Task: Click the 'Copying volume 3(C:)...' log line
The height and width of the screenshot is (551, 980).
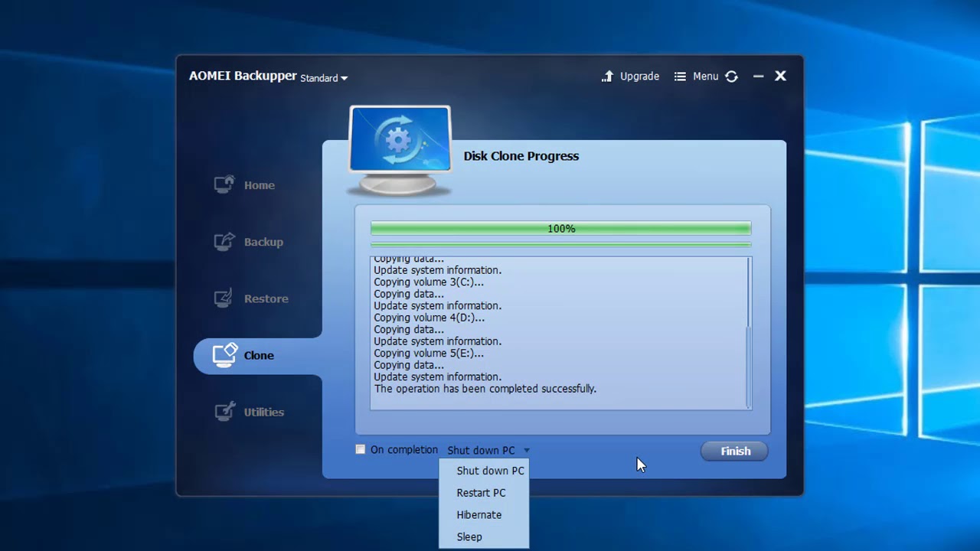Action: pyautogui.click(x=429, y=282)
